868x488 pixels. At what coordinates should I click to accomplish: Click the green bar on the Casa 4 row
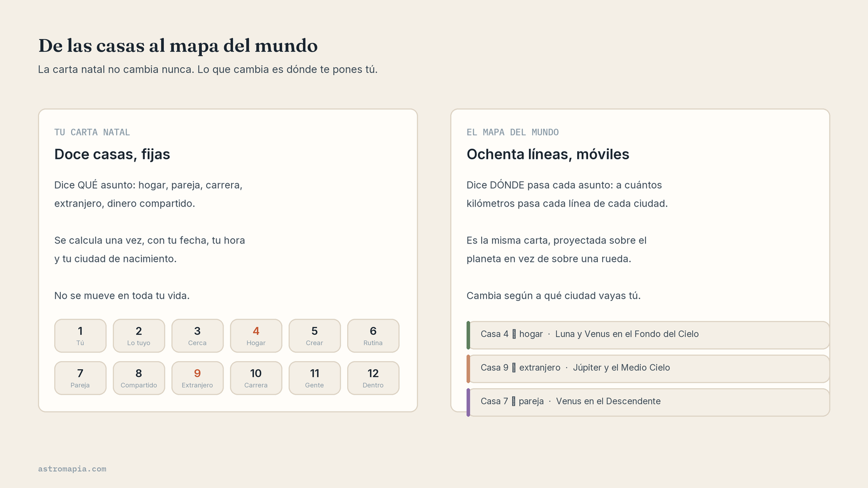coord(468,335)
